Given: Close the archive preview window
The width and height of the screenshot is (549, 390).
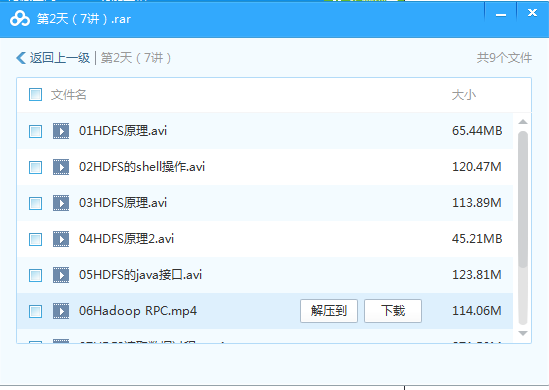Looking at the screenshot, I should coord(533,13).
